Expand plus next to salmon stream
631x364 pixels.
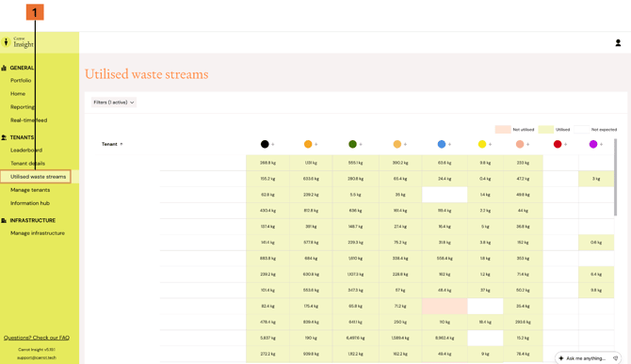(x=528, y=144)
